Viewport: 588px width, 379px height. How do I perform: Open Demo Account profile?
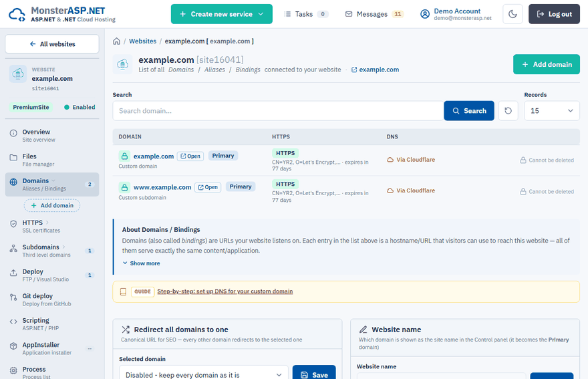pos(456,14)
